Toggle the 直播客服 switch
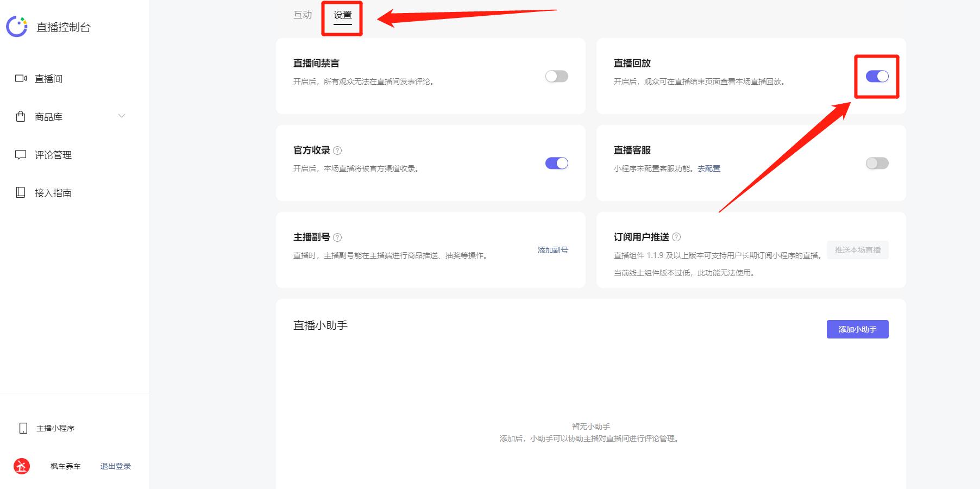 877,163
